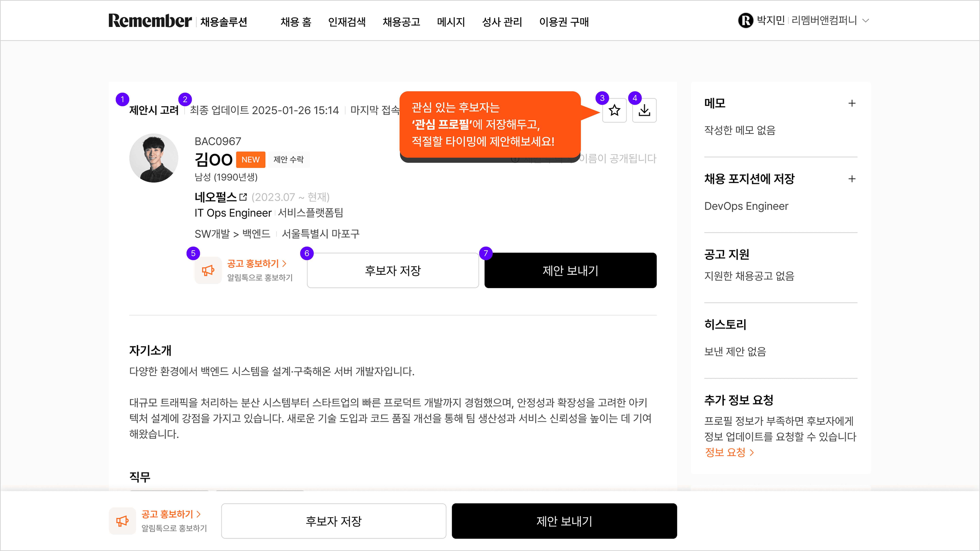The image size is (980, 551).
Task: Click the star icon to save profile
Action: [x=614, y=111]
